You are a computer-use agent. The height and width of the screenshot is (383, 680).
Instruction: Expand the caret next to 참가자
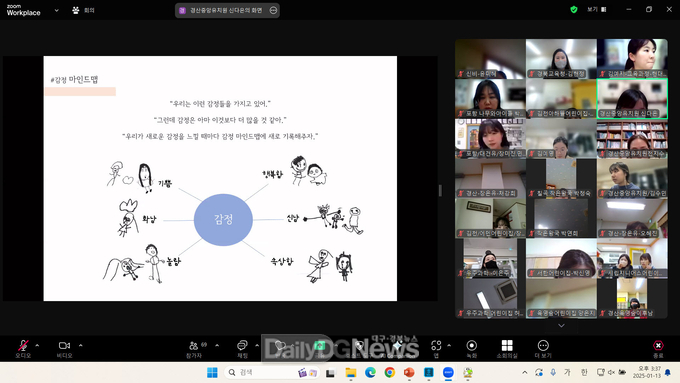(x=217, y=346)
